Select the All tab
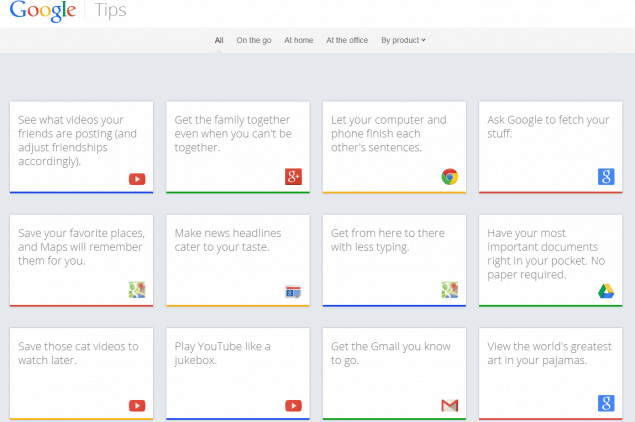The width and height of the screenshot is (635, 422). (x=219, y=40)
